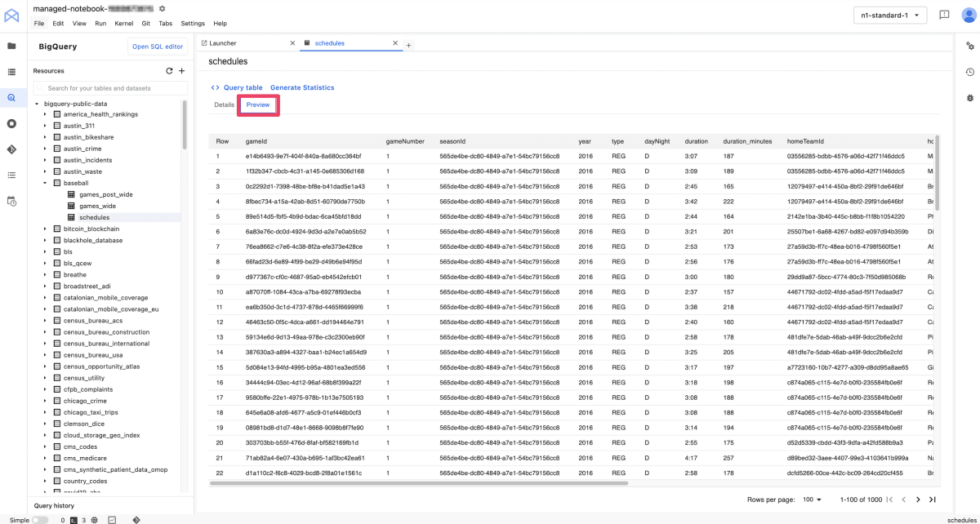Open running terminals and kernels icon
980x524 pixels.
[11, 124]
